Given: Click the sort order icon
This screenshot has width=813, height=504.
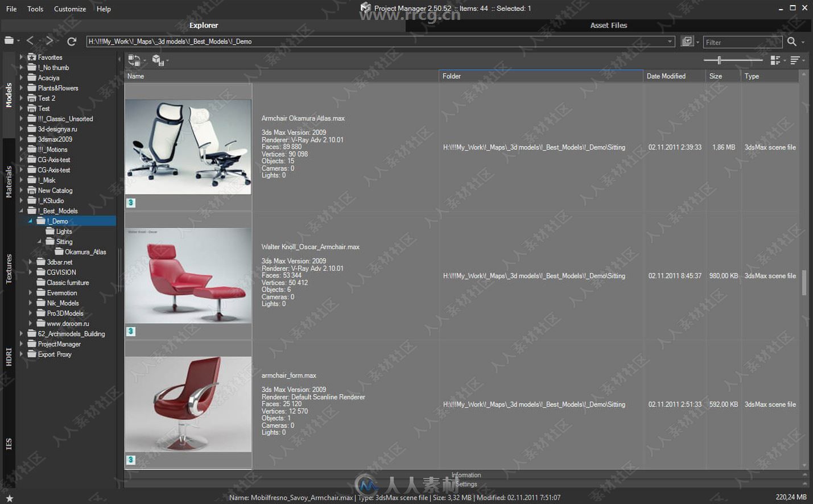Looking at the screenshot, I should [795, 60].
